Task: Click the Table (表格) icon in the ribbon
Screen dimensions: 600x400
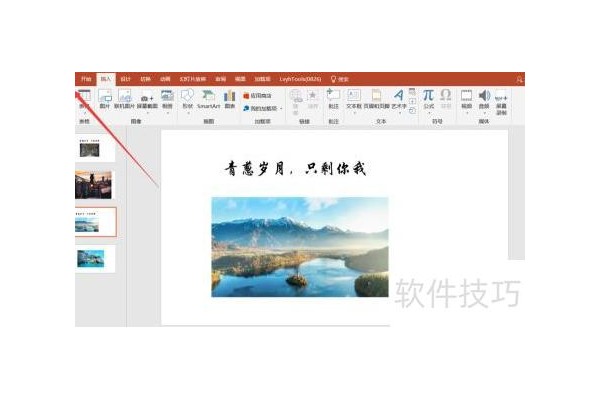Action: pyautogui.click(x=84, y=95)
